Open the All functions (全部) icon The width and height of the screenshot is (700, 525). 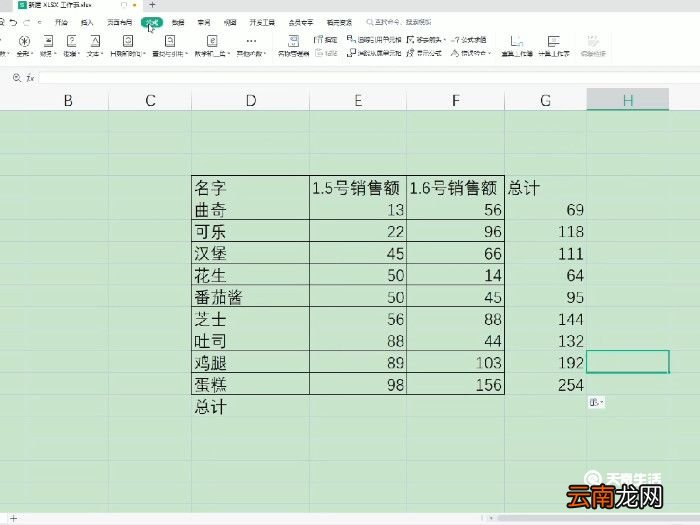24,42
